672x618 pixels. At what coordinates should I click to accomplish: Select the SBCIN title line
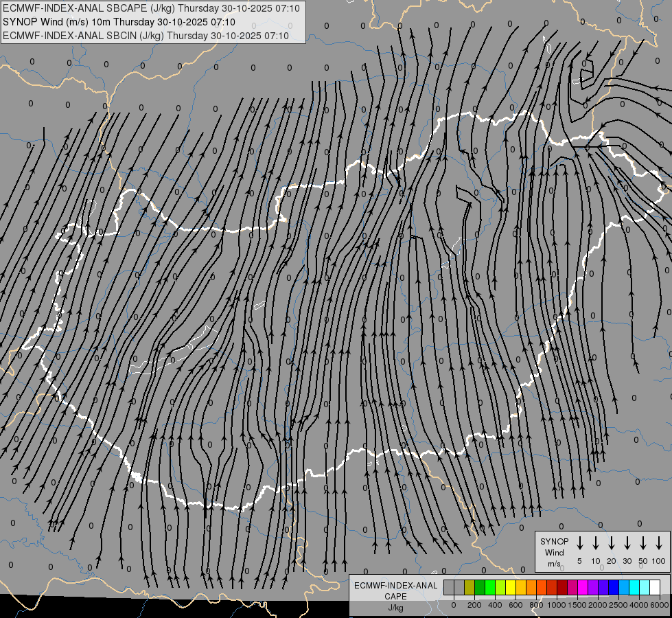click(146, 36)
